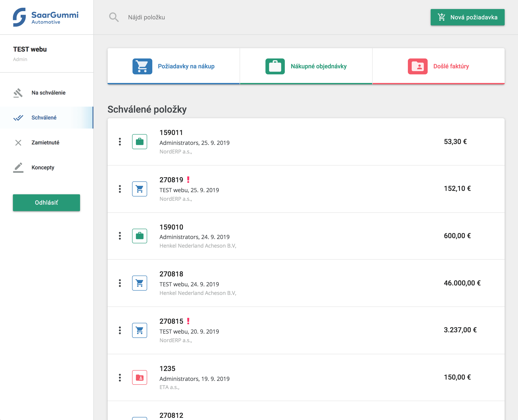Click the Nová požiadavka button
Image resolution: width=518 pixels, height=420 pixels.
(x=467, y=17)
